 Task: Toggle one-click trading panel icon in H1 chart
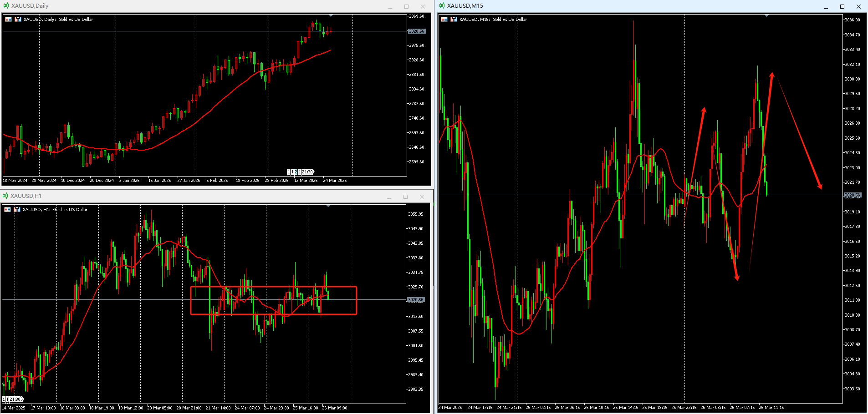(17, 209)
